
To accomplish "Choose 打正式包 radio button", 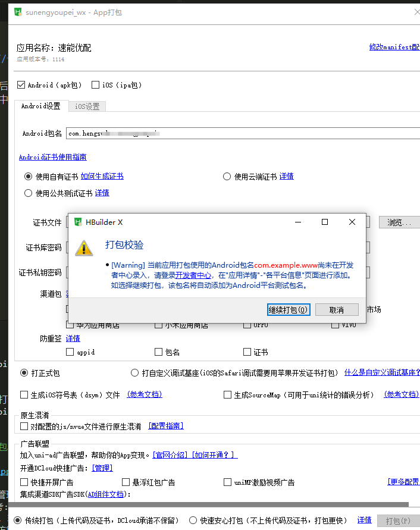I will point(24,373).
